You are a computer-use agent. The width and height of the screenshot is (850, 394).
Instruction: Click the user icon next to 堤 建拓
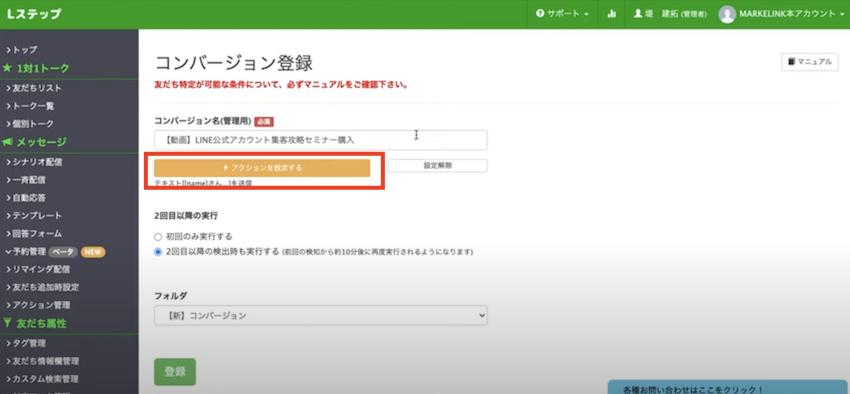click(638, 14)
